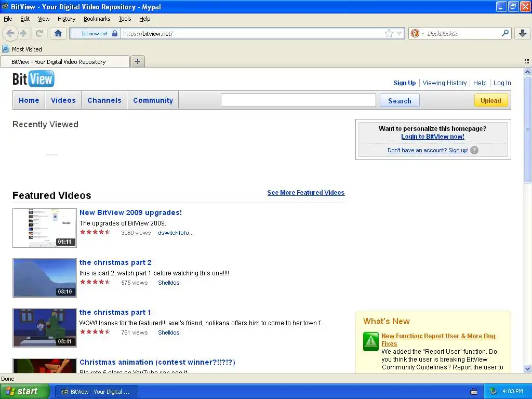Open the URL history dropdown arrow
The height and width of the screenshot is (399, 532).
coord(399,34)
